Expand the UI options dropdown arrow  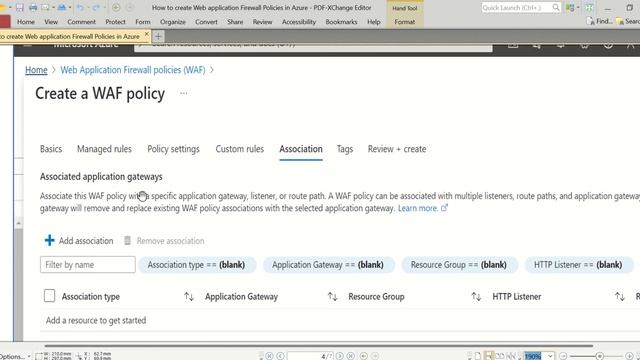578,7
